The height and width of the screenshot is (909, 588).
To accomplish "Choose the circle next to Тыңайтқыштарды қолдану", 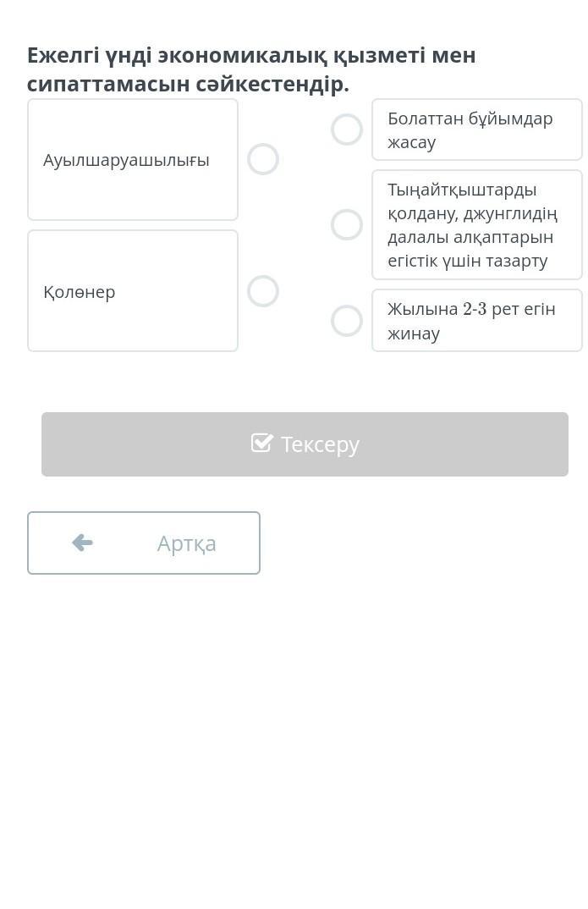I will [347, 225].
